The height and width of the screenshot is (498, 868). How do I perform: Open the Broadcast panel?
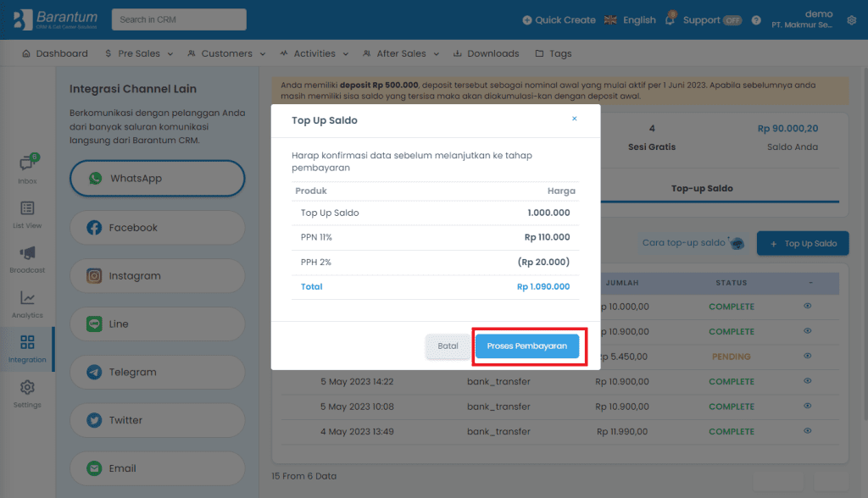click(x=26, y=258)
